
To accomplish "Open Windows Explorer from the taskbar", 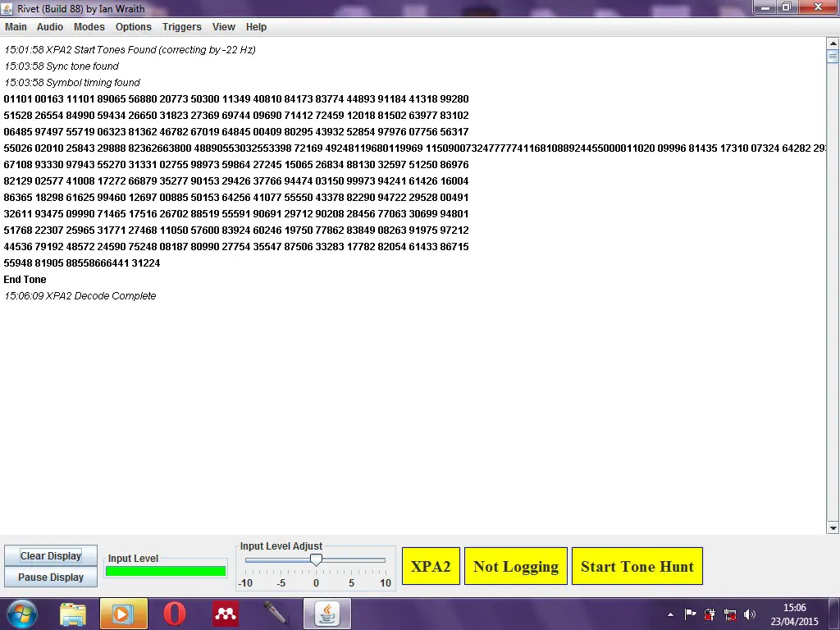I will (72, 614).
